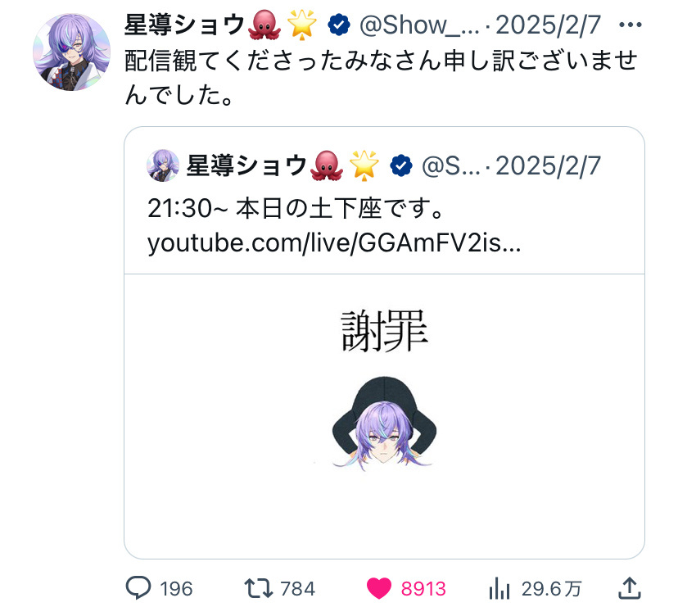Viewport: 678px width, 616px height.
Task: Click the top post date 2025/2/7
Action: point(548,25)
